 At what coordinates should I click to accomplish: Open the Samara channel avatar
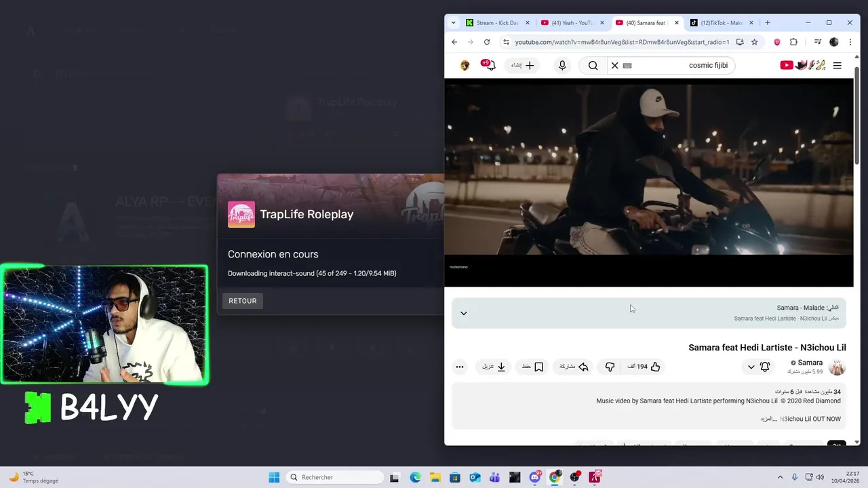[837, 367]
